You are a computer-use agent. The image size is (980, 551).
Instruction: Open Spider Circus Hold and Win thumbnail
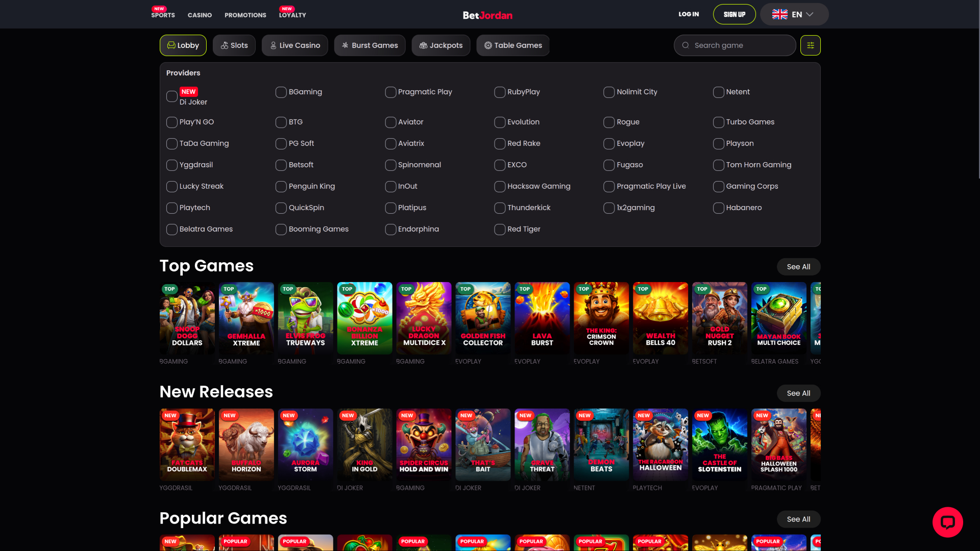click(424, 444)
